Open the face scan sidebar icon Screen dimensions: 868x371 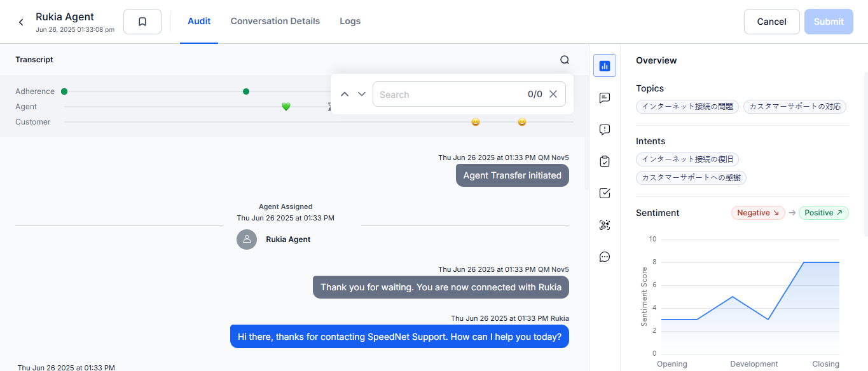[x=605, y=225]
